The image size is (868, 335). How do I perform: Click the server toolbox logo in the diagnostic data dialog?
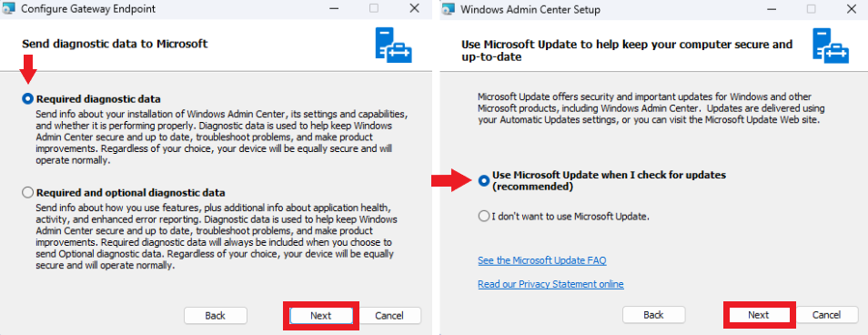(x=393, y=46)
